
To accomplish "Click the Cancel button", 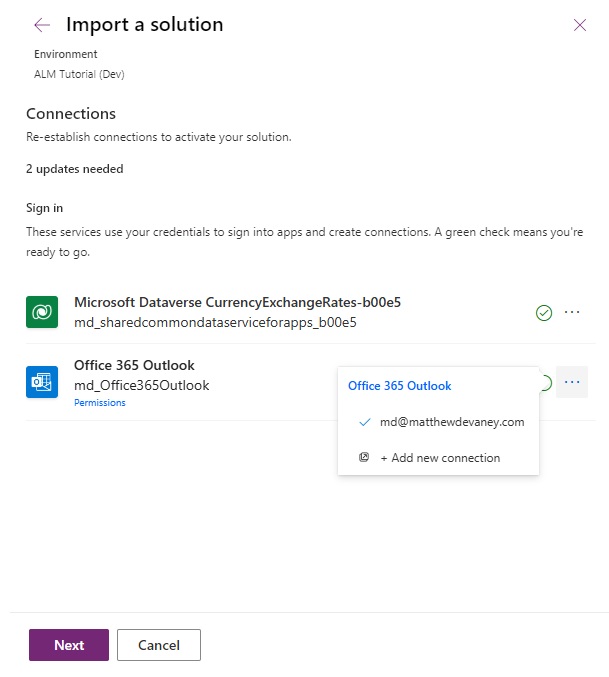I will tap(159, 645).
